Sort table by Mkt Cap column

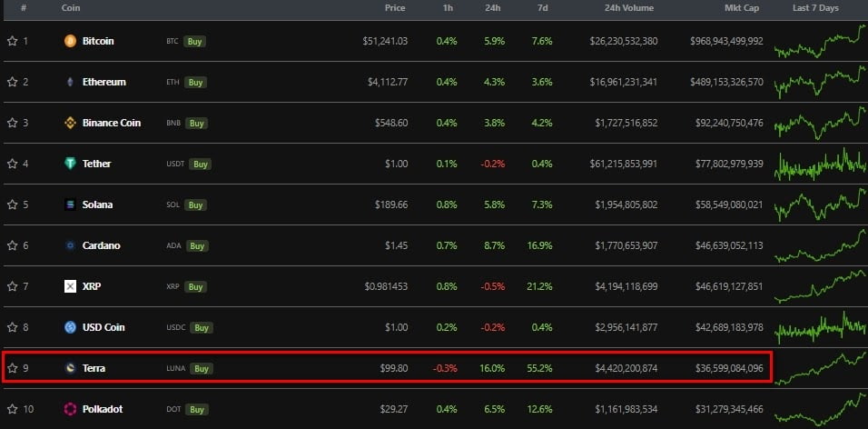pyautogui.click(x=741, y=8)
